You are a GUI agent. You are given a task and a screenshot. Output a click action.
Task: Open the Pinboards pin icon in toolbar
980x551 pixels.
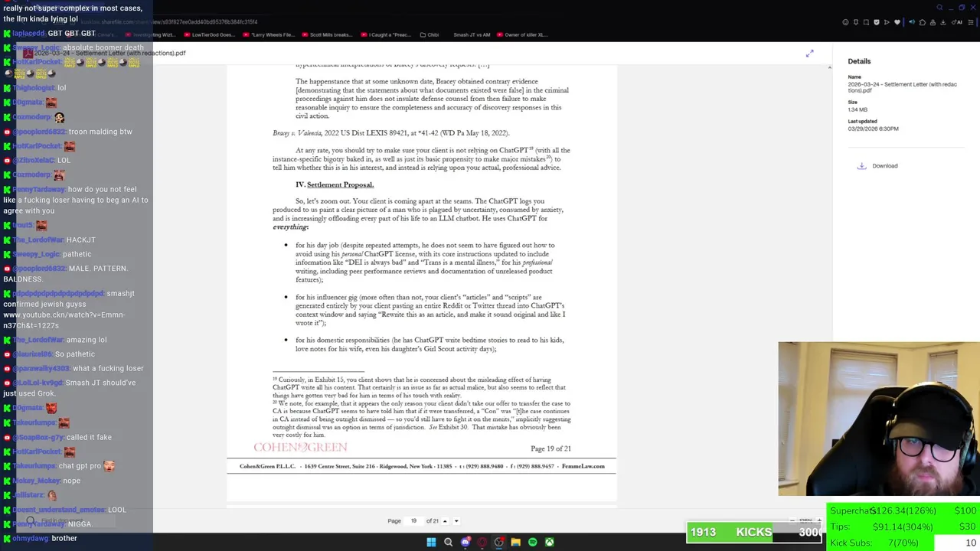(856, 22)
